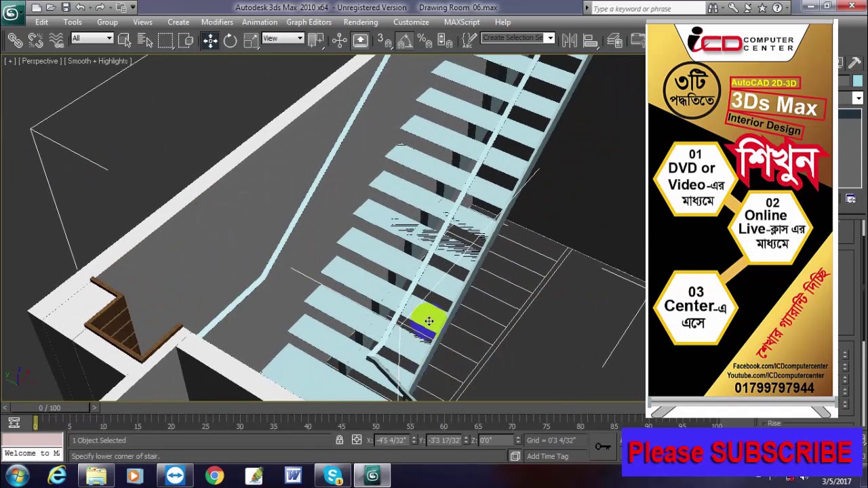Click the Use Pivot Point Center icon
Viewport: 868px width, 488px height.
pyautogui.click(x=317, y=41)
